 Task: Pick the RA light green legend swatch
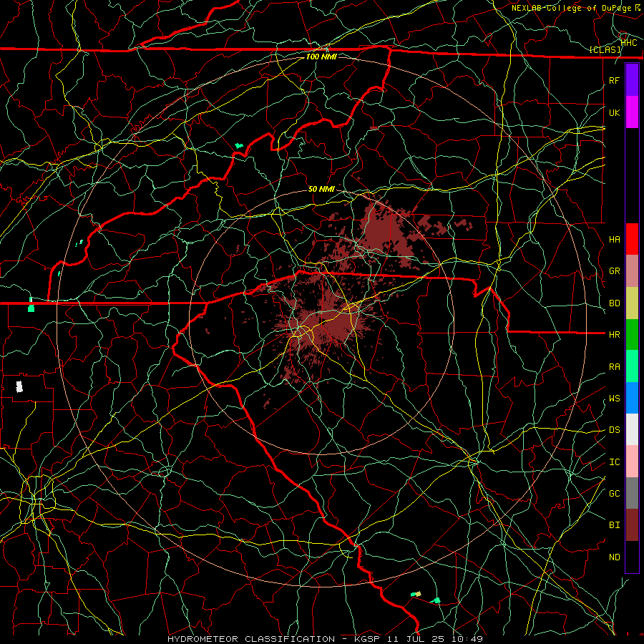632,366
